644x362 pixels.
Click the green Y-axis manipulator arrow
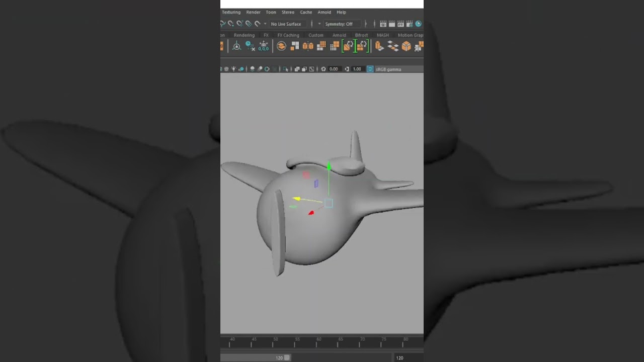tap(329, 166)
